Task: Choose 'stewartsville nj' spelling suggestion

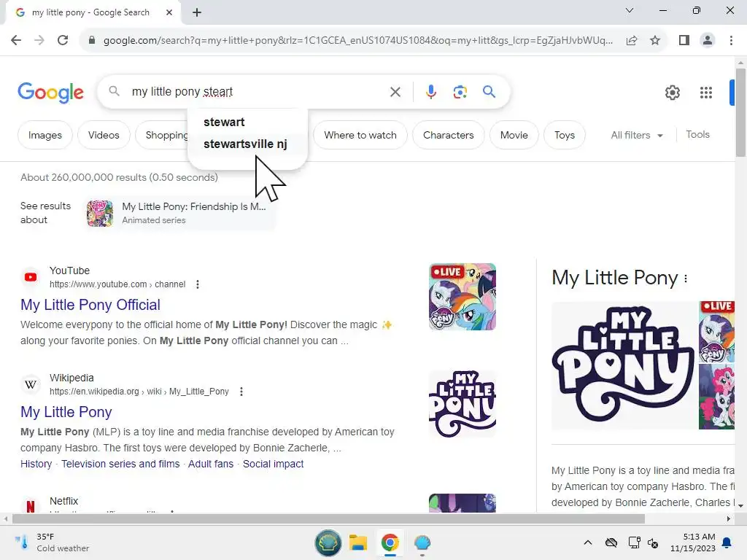Action: coord(245,144)
